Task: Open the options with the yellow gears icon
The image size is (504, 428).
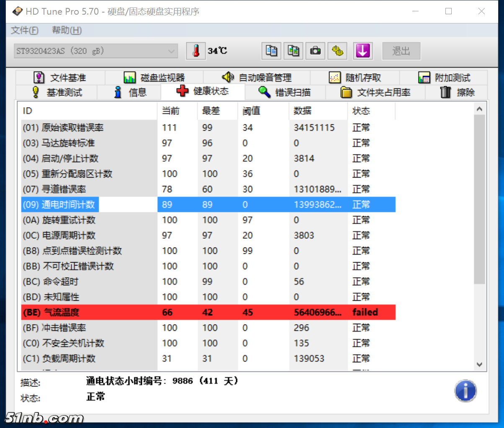Action: [x=338, y=51]
